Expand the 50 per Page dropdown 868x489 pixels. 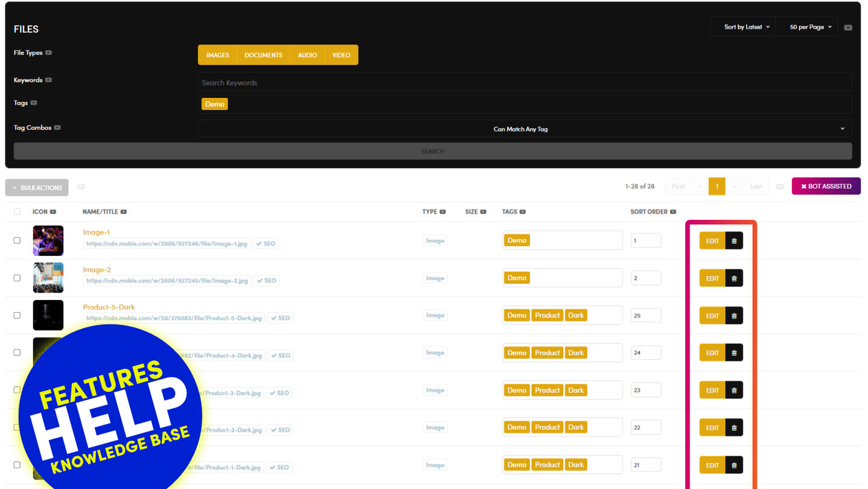(x=810, y=27)
